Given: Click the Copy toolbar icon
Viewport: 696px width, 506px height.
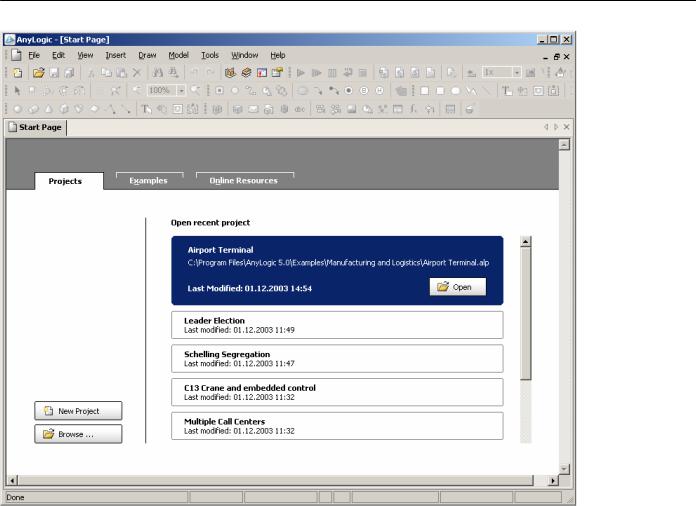Looking at the screenshot, I should [106, 73].
